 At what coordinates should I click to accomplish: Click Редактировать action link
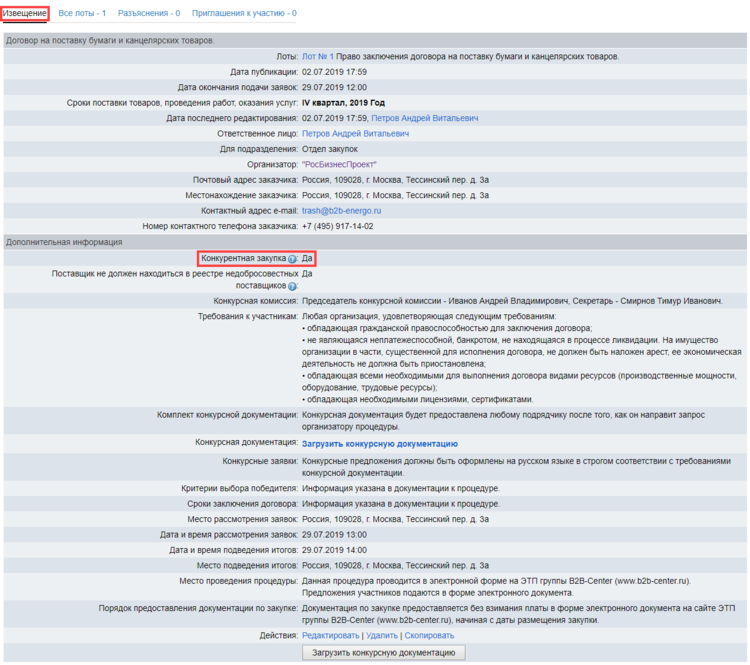pos(330,635)
